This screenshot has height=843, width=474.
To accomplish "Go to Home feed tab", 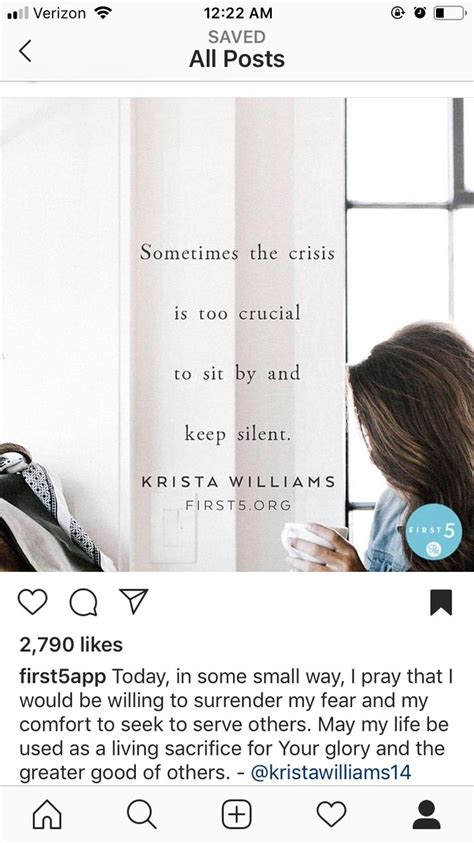I will (x=47, y=815).
